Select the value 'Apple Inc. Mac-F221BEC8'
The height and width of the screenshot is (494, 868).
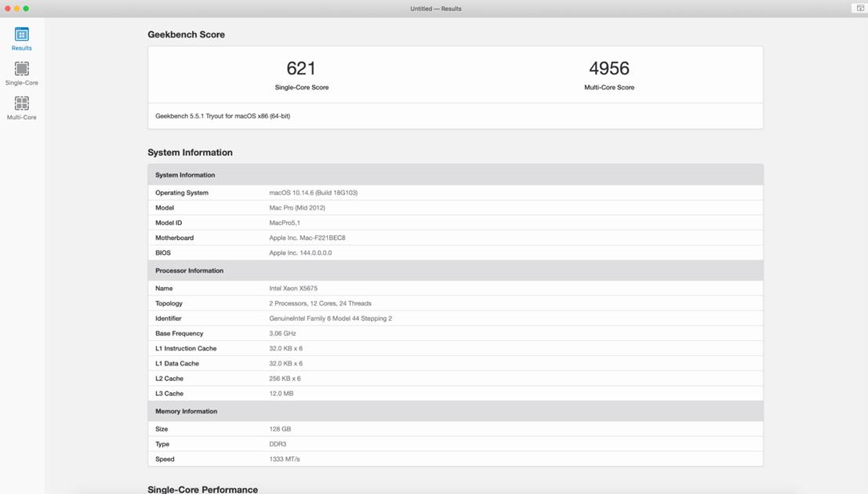(307, 238)
